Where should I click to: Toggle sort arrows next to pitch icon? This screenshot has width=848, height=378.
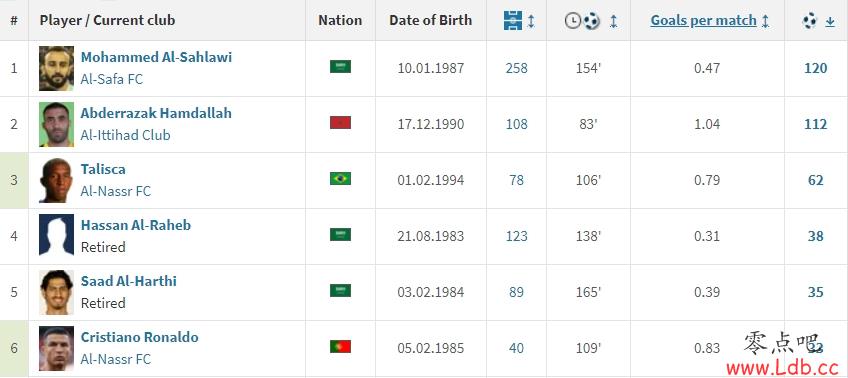[x=531, y=21]
